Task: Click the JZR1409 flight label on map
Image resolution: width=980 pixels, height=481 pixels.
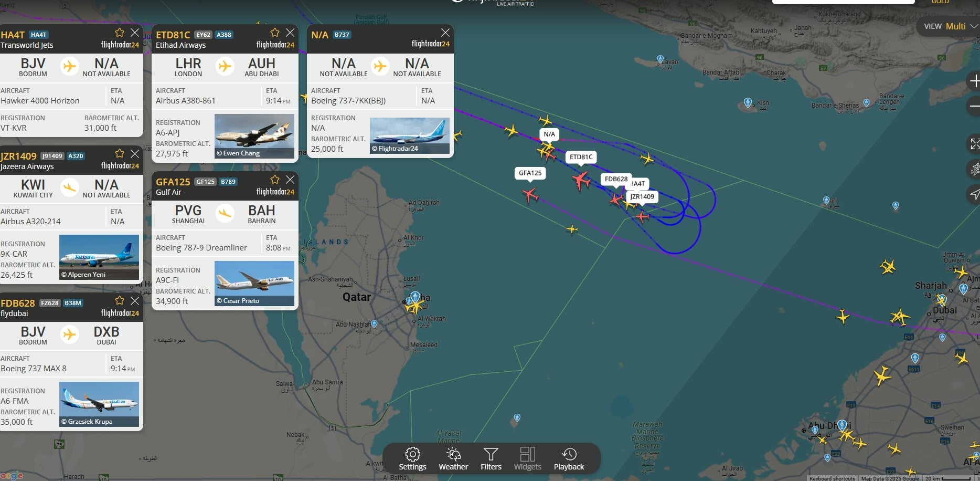Action: 642,197
